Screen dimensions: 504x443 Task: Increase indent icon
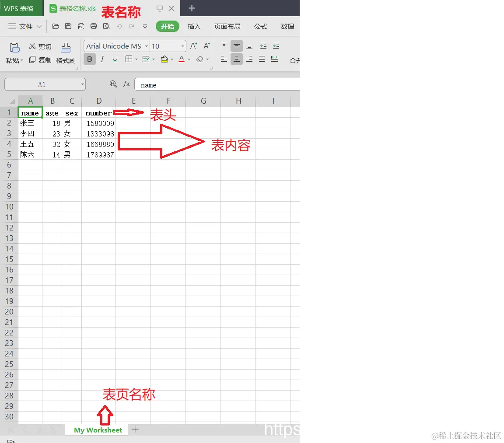click(x=276, y=45)
